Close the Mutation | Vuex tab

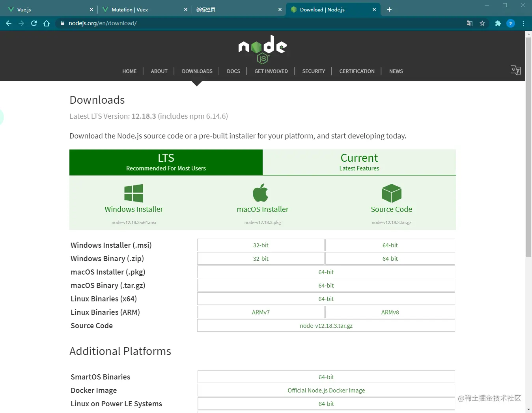[186, 9]
